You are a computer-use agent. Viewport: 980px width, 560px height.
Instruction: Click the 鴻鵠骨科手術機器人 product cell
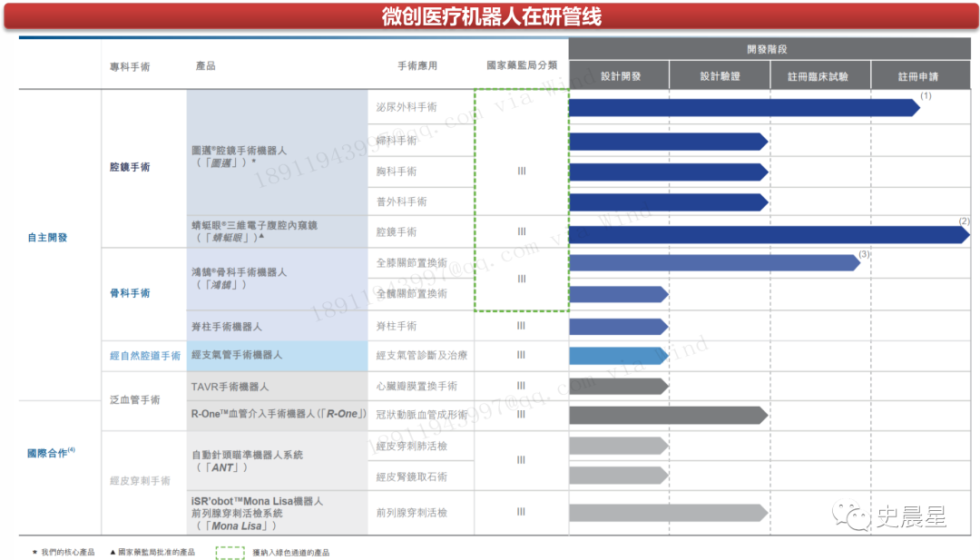[277, 279]
